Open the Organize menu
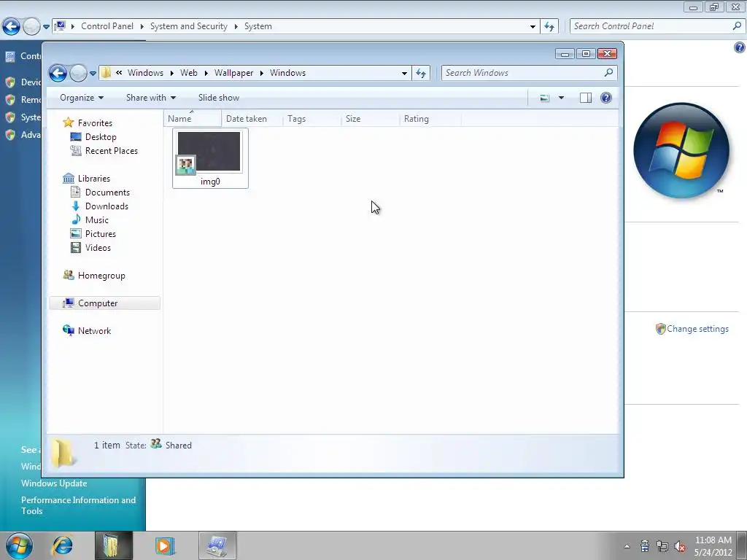 coord(82,98)
